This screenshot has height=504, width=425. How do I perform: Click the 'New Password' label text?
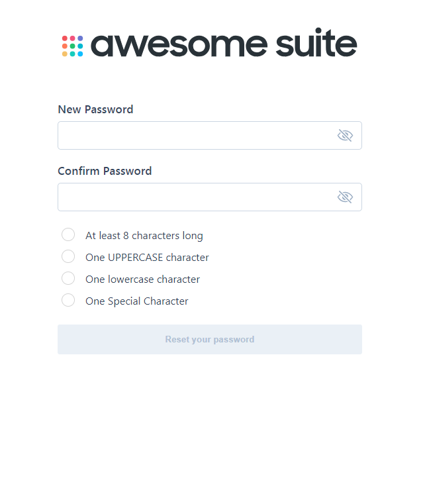tap(95, 109)
